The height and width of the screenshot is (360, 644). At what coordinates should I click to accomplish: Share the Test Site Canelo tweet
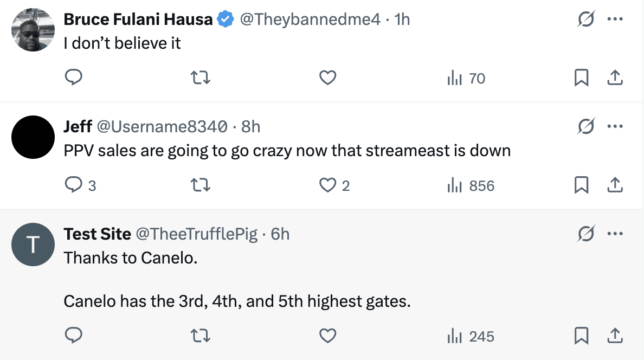point(614,336)
